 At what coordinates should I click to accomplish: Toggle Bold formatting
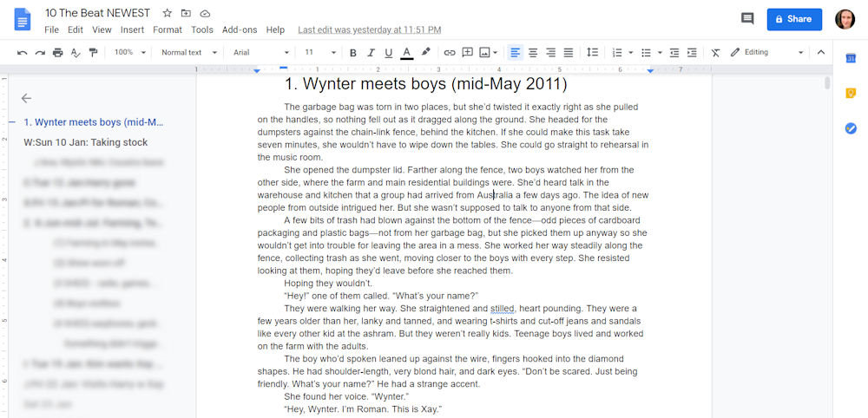coord(353,52)
